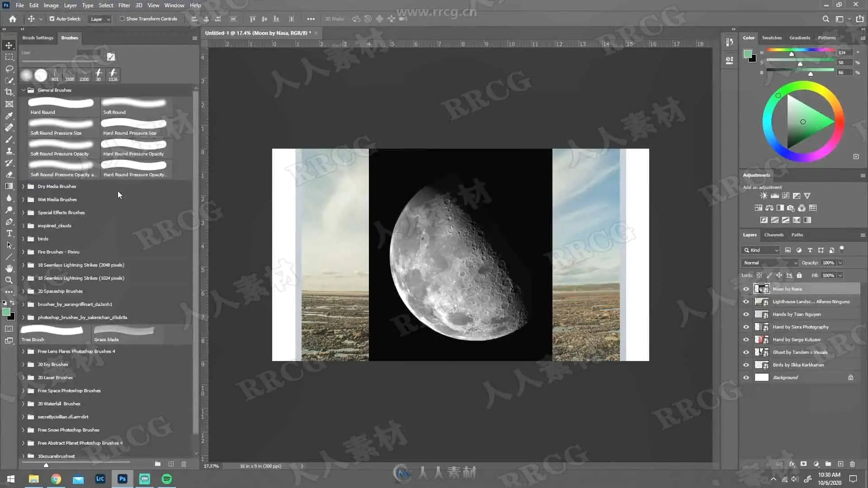Open the layer blend mode dropdown
The width and height of the screenshot is (868, 488).
click(x=770, y=263)
